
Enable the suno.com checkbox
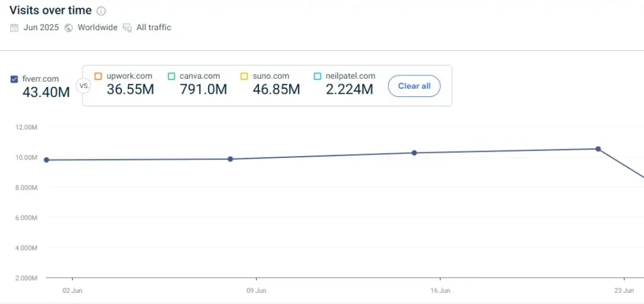click(x=244, y=76)
